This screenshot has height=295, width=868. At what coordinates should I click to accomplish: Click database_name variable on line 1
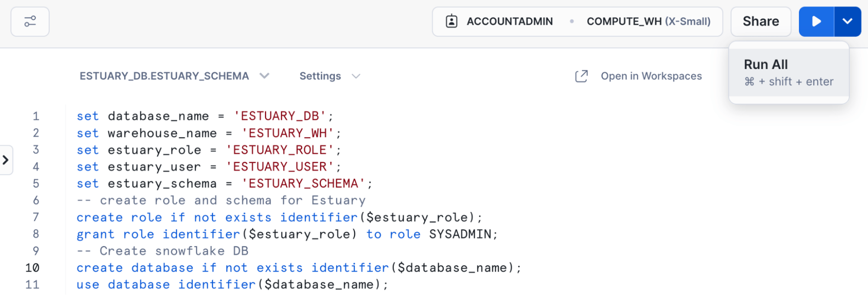[158, 116]
